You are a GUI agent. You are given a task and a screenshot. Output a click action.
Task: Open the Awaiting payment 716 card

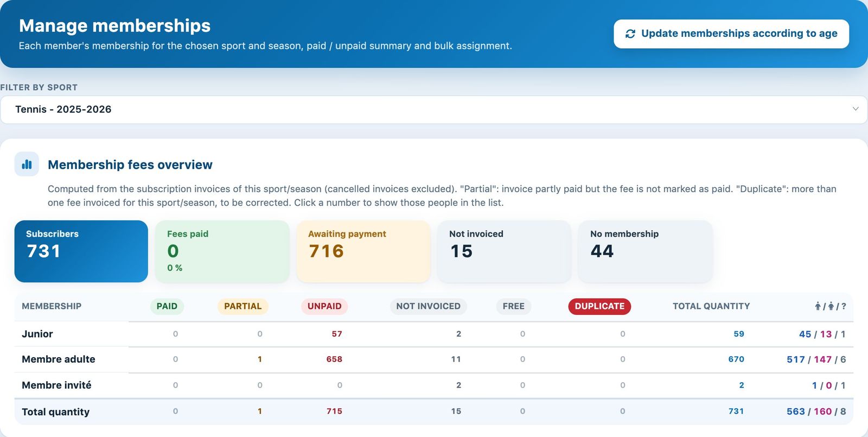pyautogui.click(x=363, y=251)
